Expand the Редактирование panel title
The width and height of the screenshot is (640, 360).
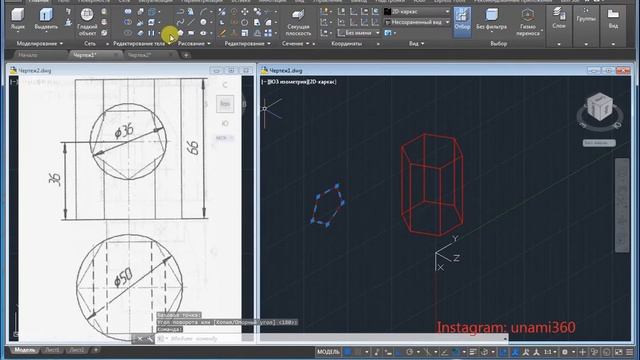pos(247,43)
